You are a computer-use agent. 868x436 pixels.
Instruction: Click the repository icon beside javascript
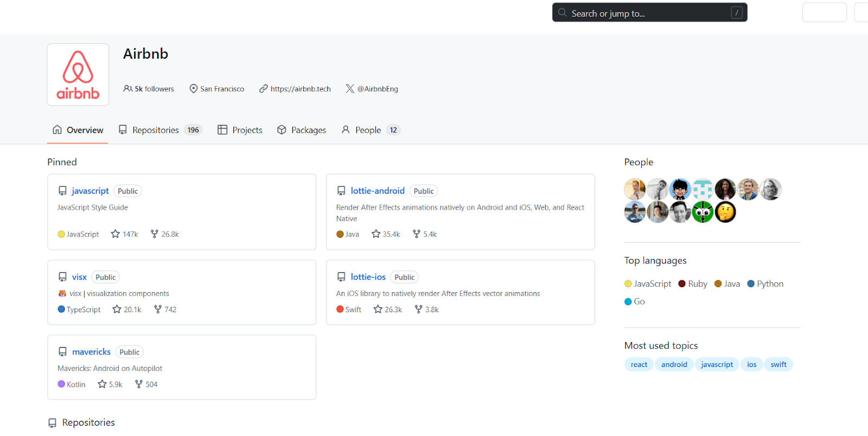tap(62, 191)
